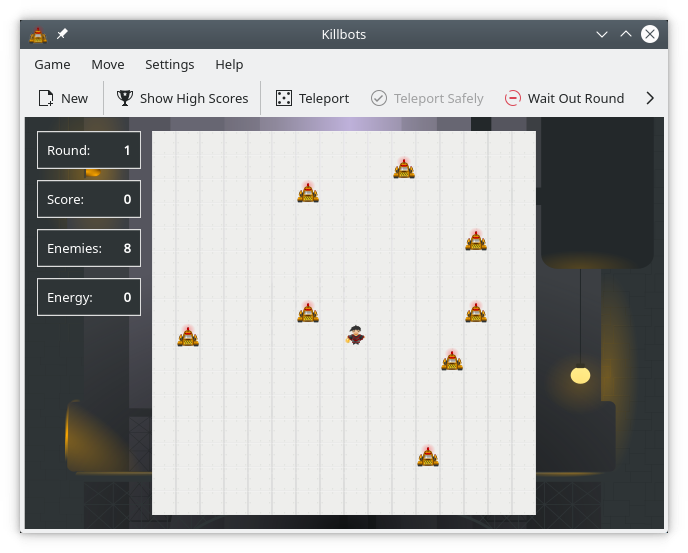Viewport: 688px width, 553px height.
Task: Click the Killbots app icon in title bar
Action: 38,34
